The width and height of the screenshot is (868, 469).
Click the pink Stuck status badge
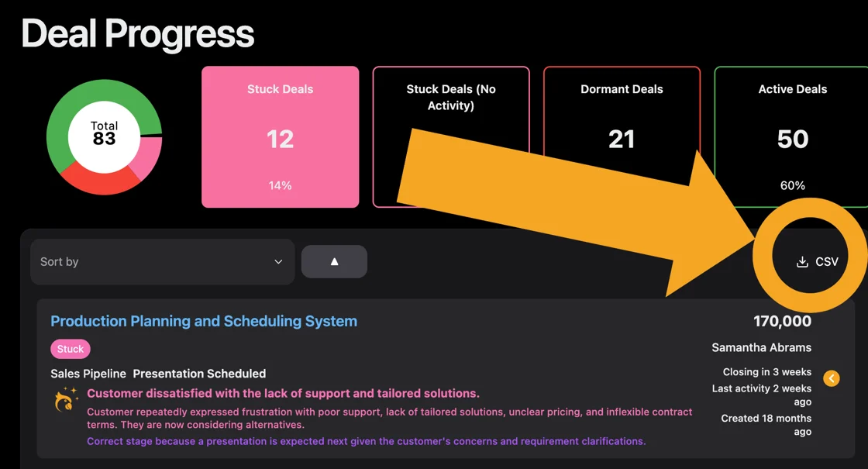(71, 349)
